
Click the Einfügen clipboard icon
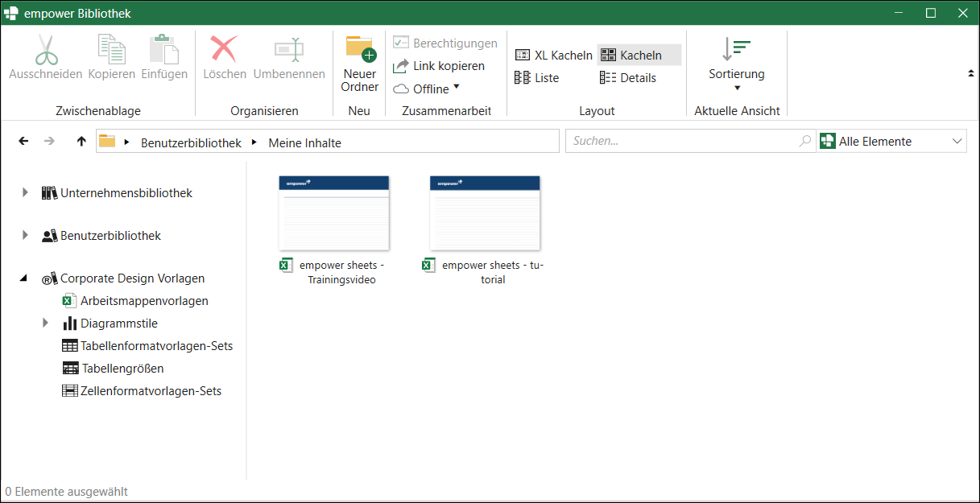click(x=163, y=49)
